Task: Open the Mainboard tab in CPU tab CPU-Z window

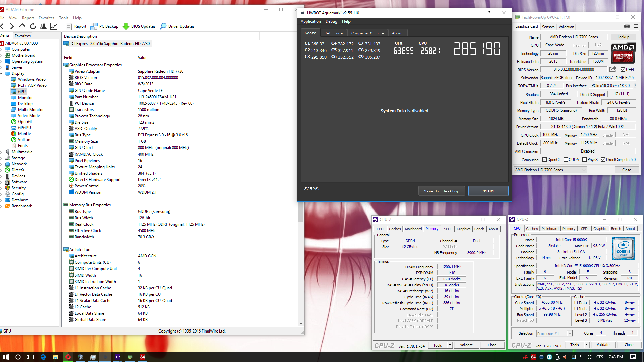Action: (x=550, y=229)
